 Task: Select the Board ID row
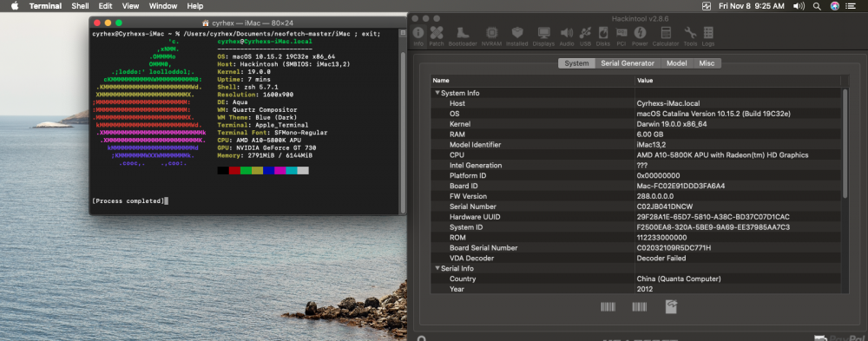coord(635,186)
